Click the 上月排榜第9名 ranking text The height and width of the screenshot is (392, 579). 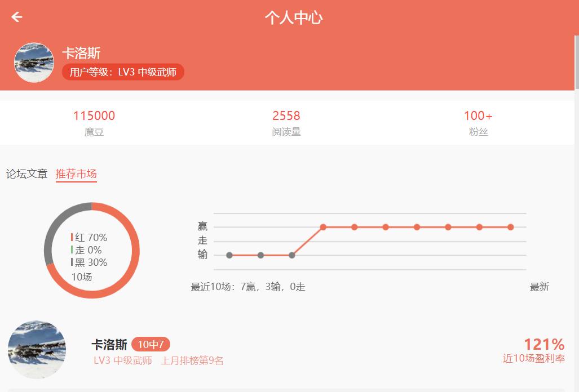(x=192, y=360)
